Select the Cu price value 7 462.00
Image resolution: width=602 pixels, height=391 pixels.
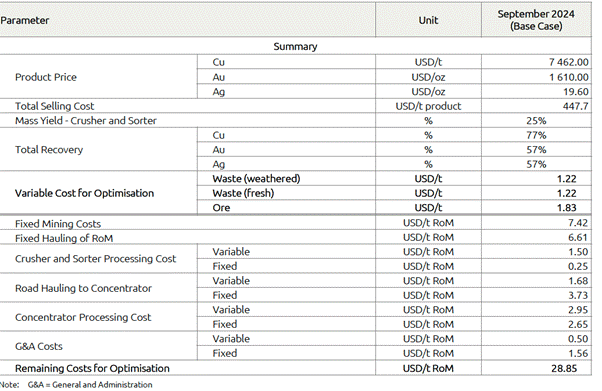click(569, 62)
